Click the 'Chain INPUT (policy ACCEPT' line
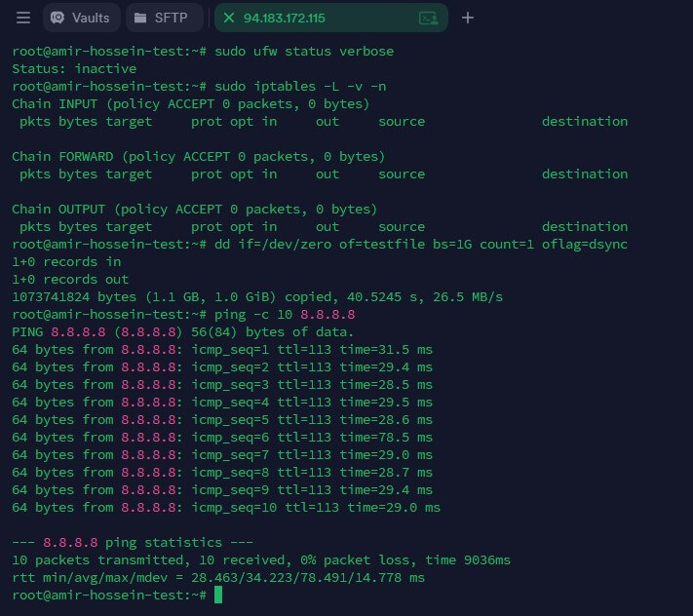The image size is (693, 616). point(190,104)
